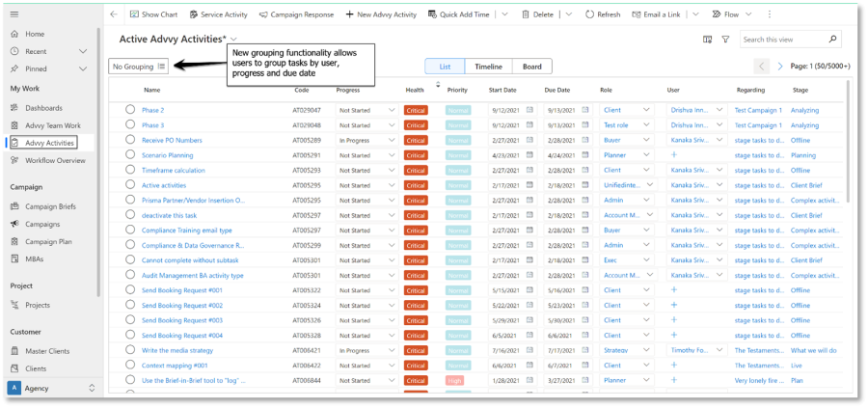868x408 pixels.
Task: Add user with plus icon for Scenario Planning
Action: point(674,155)
